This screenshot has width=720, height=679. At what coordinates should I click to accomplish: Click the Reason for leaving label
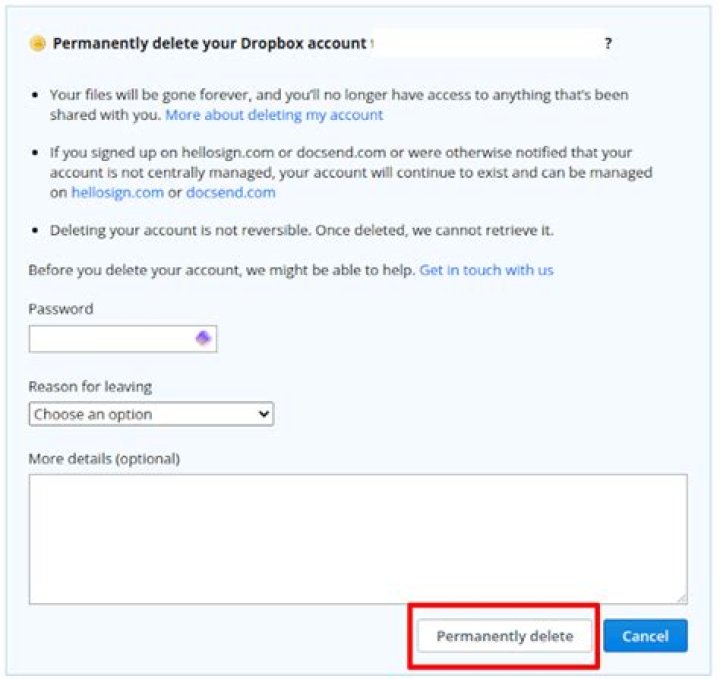click(x=90, y=387)
